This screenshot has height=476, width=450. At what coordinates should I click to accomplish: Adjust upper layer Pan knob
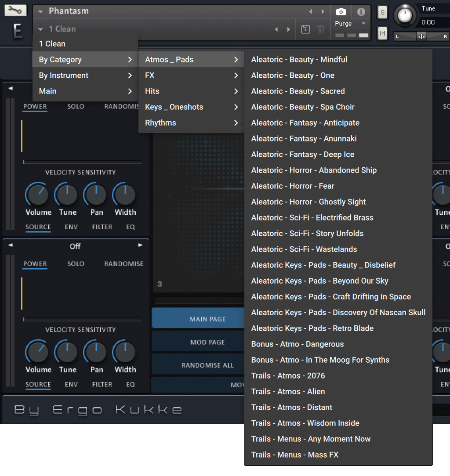(x=96, y=194)
